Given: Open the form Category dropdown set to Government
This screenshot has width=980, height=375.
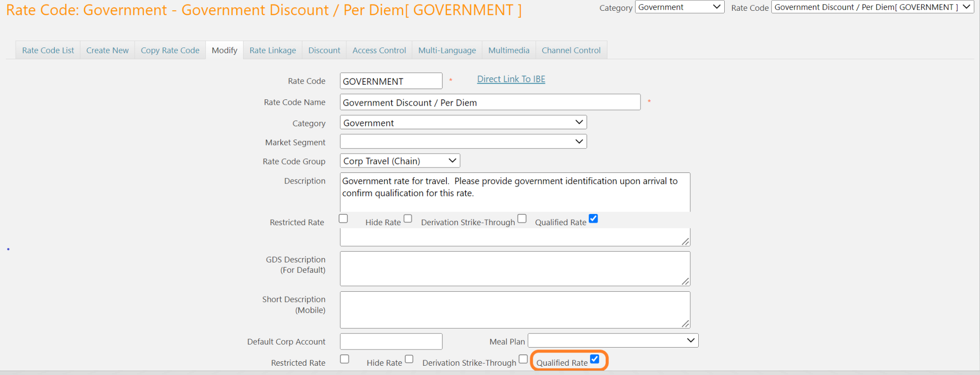Looking at the screenshot, I should 463,122.
